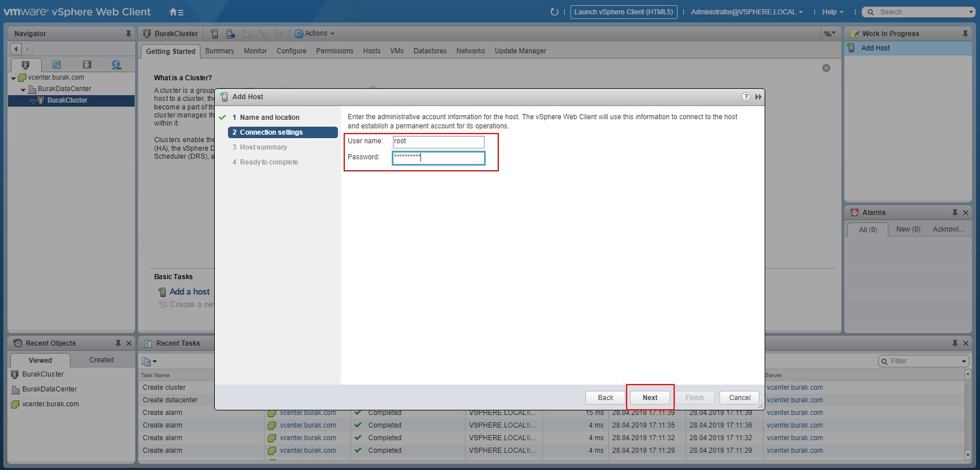The height and width of the screenshot is (470, 980).
Task: Collapse the vcenter.burak.com tree node
Action: (x=13, y=79)
